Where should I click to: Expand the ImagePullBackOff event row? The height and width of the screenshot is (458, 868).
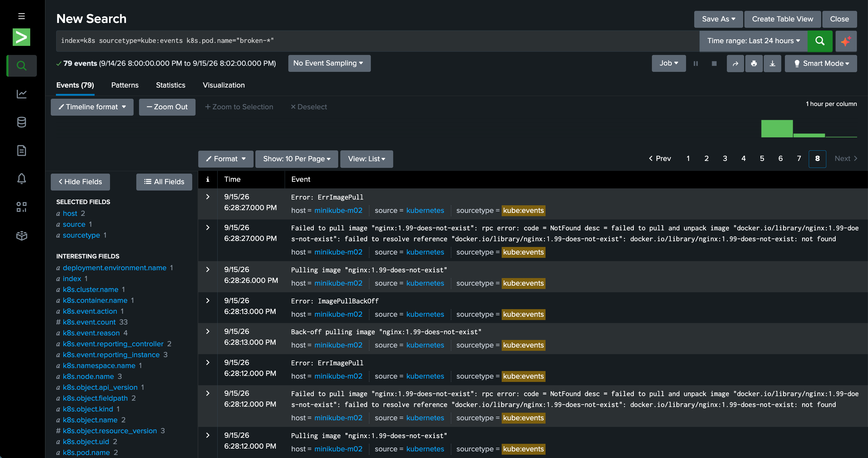tap(208, 300)
